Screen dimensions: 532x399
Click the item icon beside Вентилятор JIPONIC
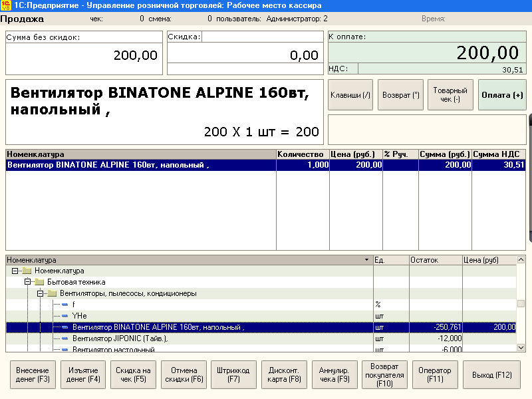tap(65, 338)
